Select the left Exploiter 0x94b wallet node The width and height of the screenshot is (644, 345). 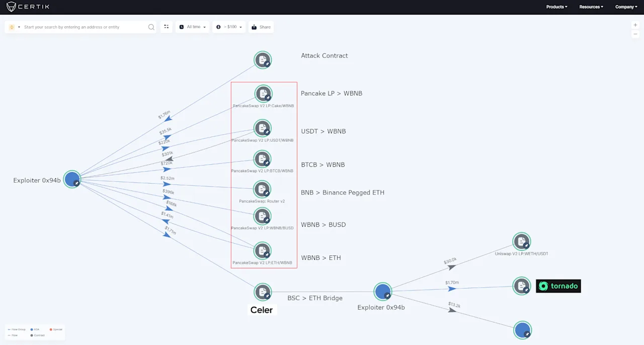point(72,179)
